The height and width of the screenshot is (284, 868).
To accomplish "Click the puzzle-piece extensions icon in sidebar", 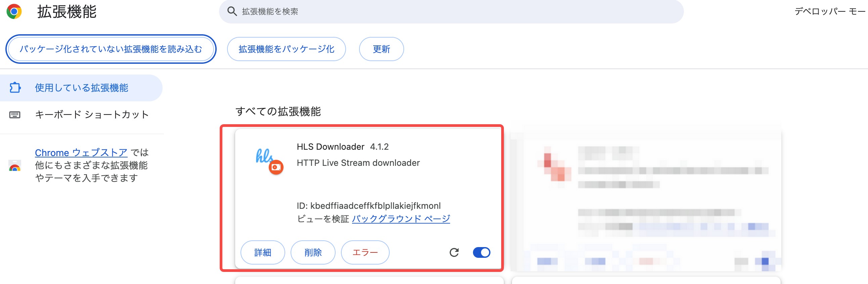I will [15, 88].
